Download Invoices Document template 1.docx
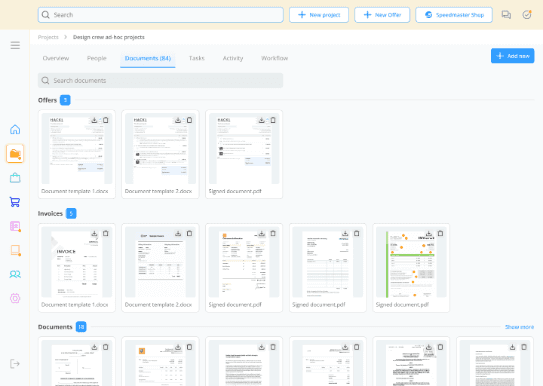The width and height of the screenshot is (543, 386). (94, 233)
